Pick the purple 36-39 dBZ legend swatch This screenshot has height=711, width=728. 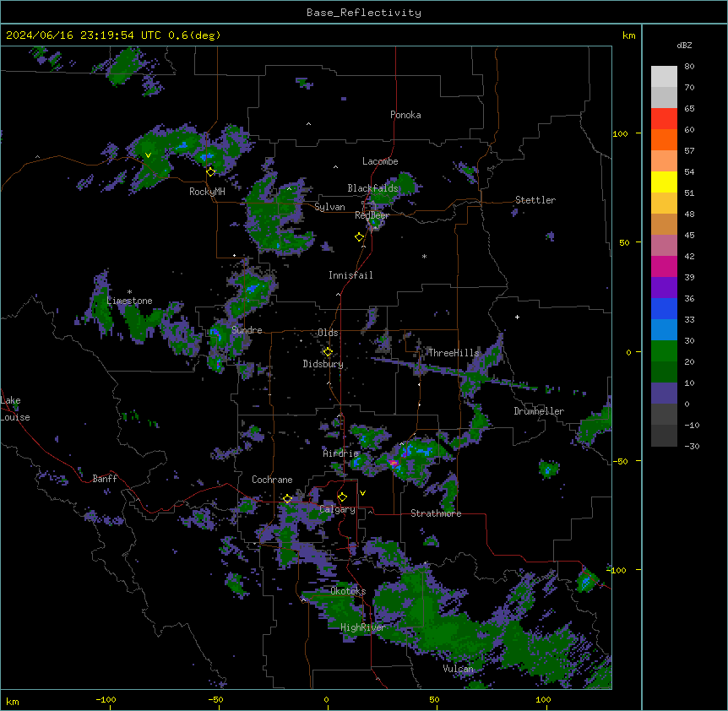click(x=664, y=288)
